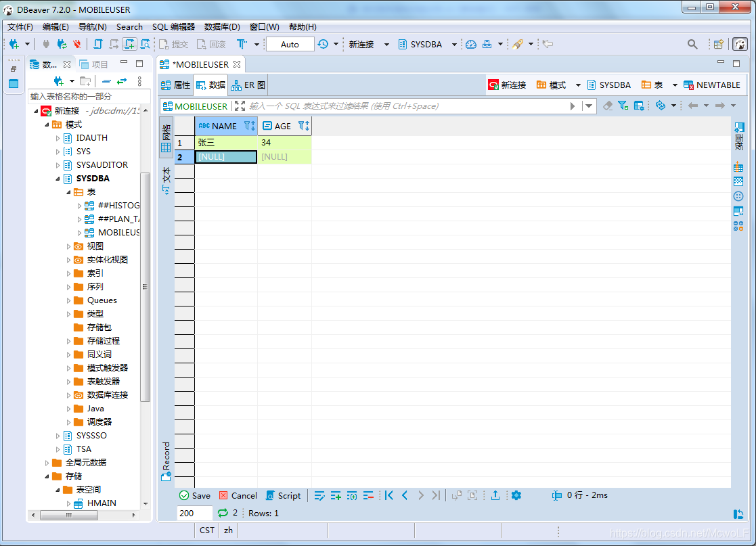Click the disconnect red plug icon
This screenshot has width=756, height=546.
pos(77,45)
